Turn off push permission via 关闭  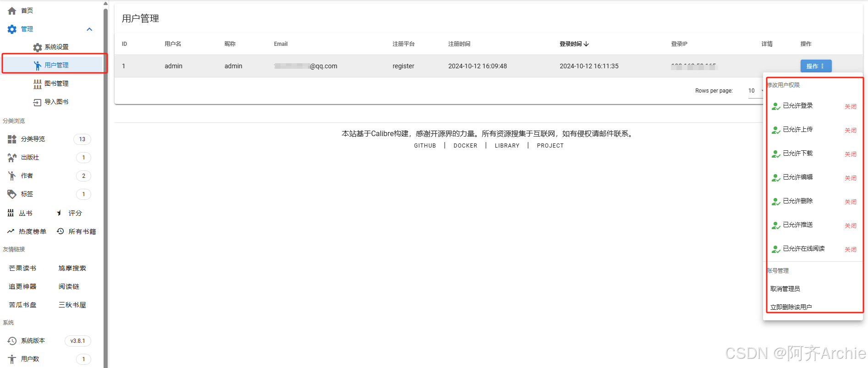pyautogui.click(x=851, y=225)
